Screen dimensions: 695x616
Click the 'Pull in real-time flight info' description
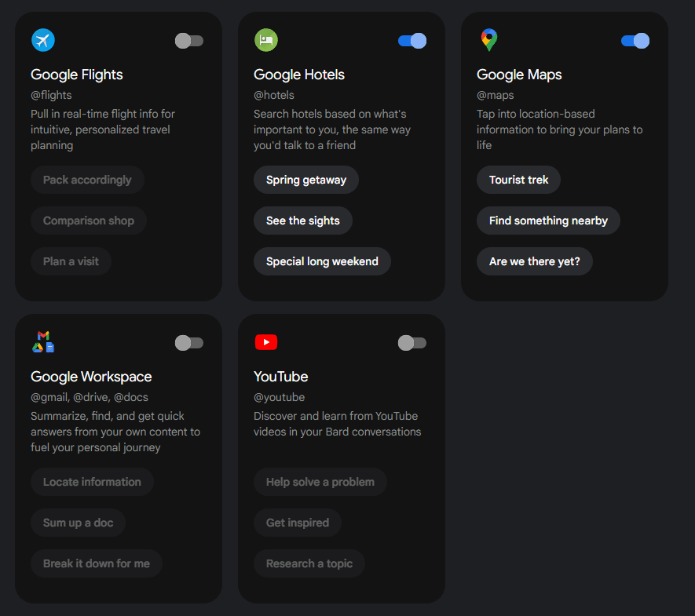(x=103, y=129)
